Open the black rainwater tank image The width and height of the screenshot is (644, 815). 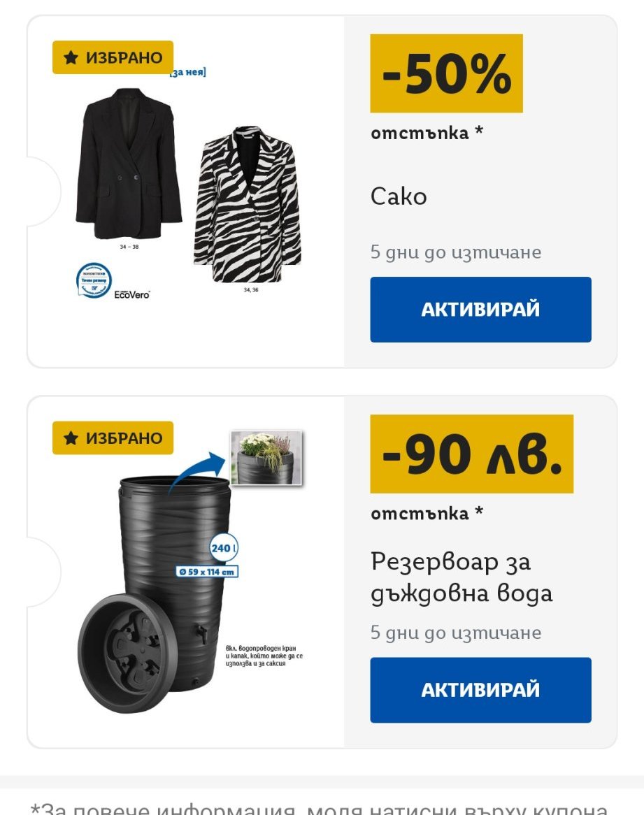pos(176,583)
